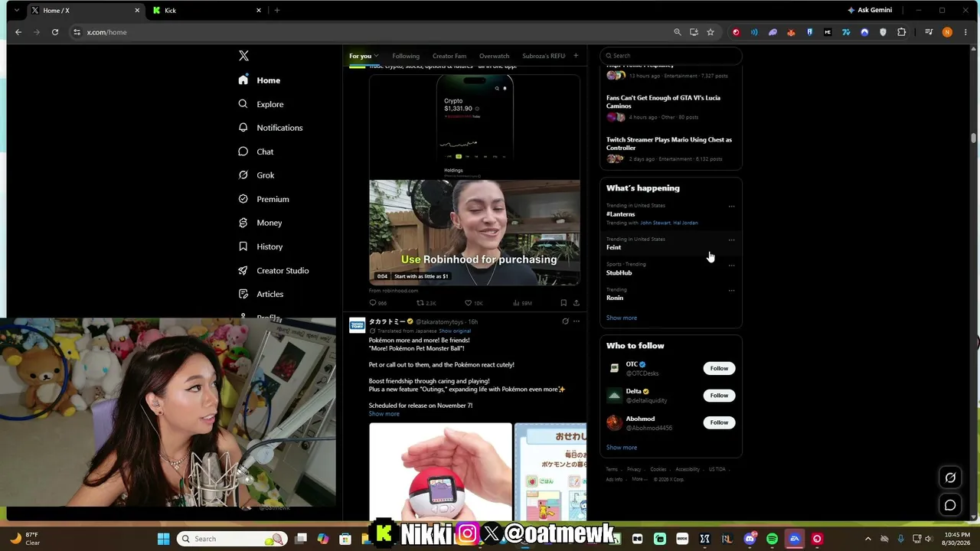Follow the Abohmod account

pos(719,422)
